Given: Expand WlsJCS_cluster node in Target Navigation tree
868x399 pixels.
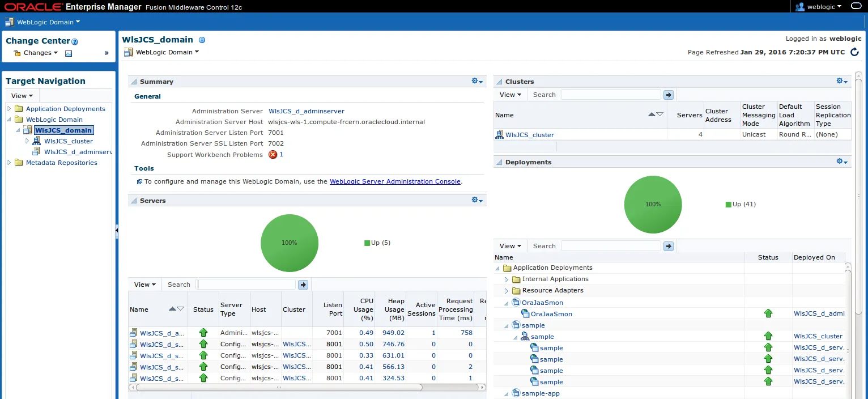Looking at the screenshot, I should [x=27, y=141].
